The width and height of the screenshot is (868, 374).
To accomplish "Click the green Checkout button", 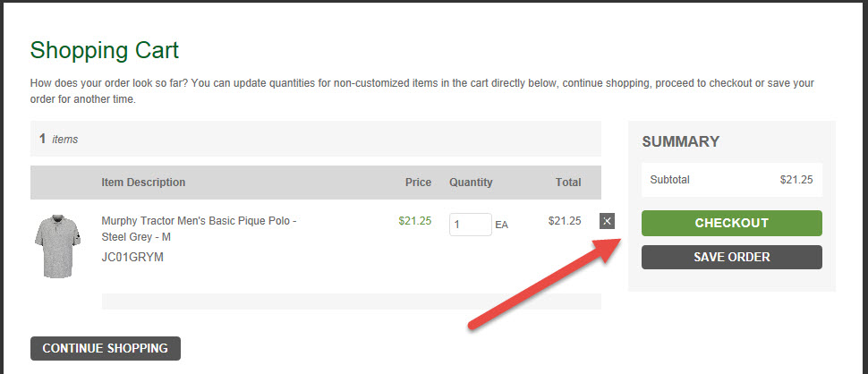I will [731, 223].
